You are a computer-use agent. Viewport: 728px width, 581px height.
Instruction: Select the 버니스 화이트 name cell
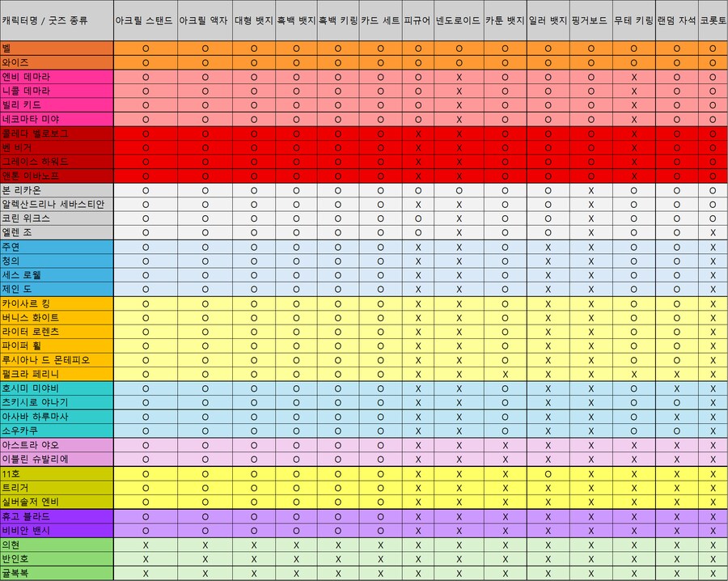57,318
